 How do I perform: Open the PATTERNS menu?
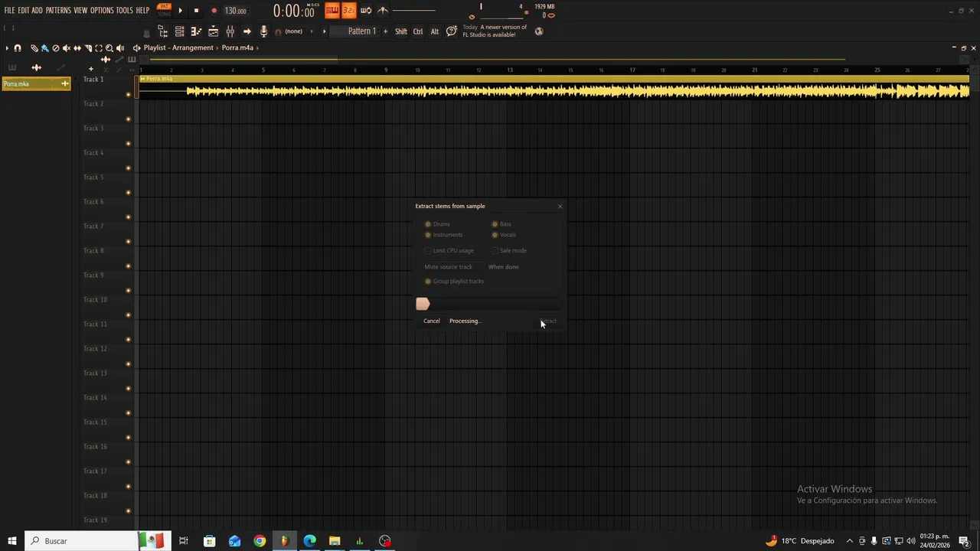[x=58, y=11]
